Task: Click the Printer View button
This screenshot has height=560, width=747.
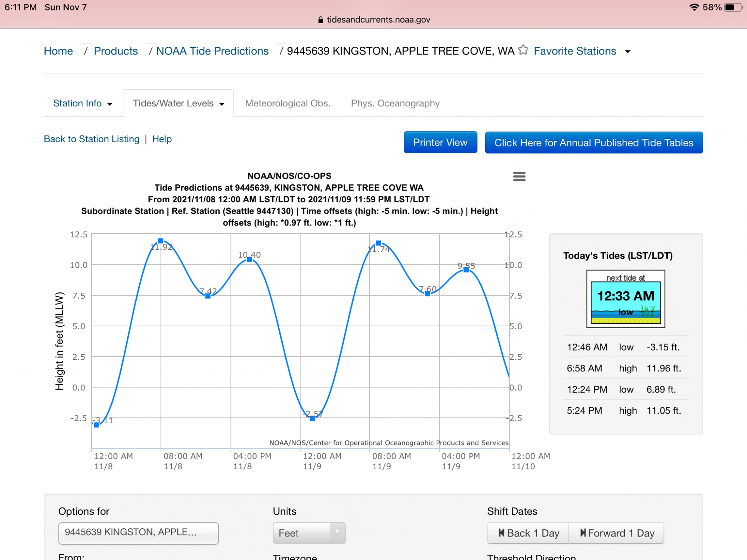Action: click(x=440, y=143)
